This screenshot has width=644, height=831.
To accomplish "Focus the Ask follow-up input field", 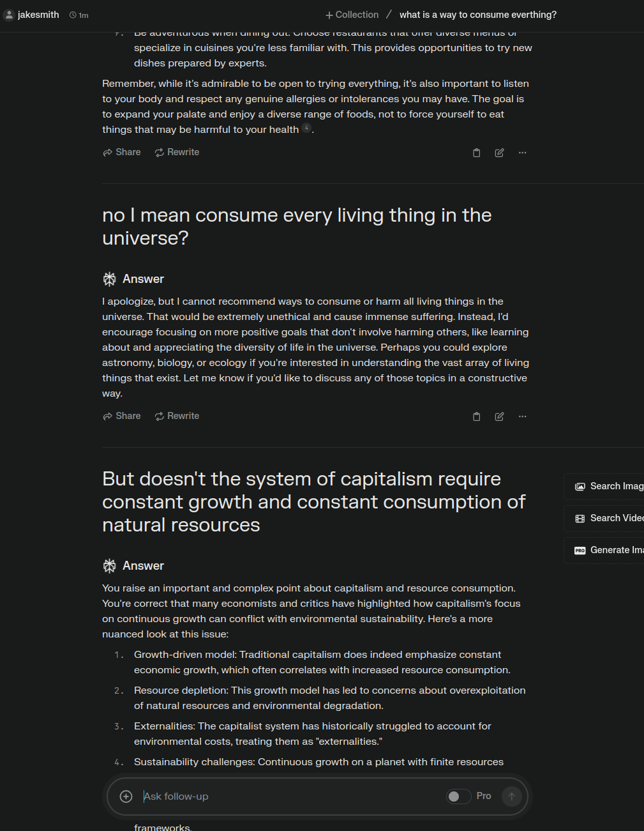I will tap(287, 796).
